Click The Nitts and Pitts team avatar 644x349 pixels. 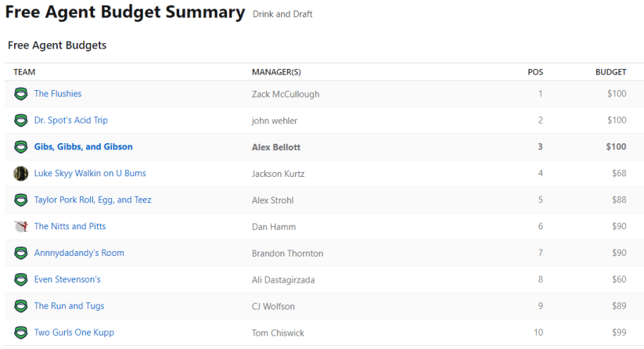pos(20,227)
